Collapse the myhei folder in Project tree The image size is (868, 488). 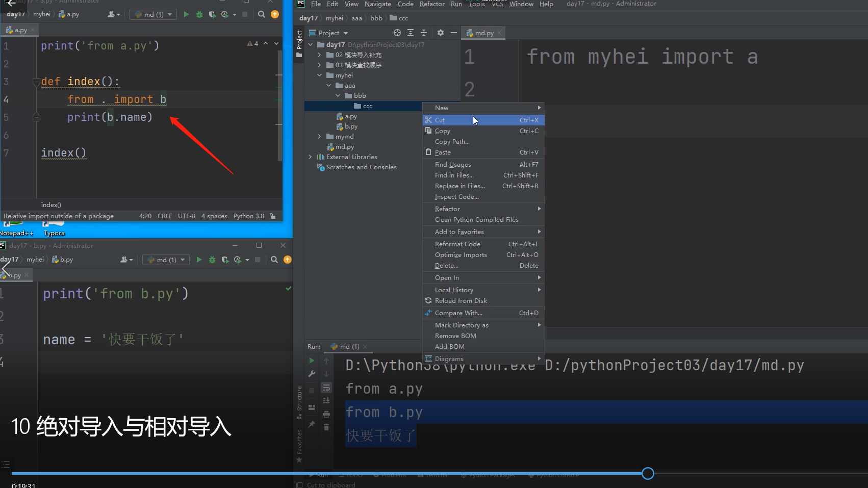click(x=319, y=75)
